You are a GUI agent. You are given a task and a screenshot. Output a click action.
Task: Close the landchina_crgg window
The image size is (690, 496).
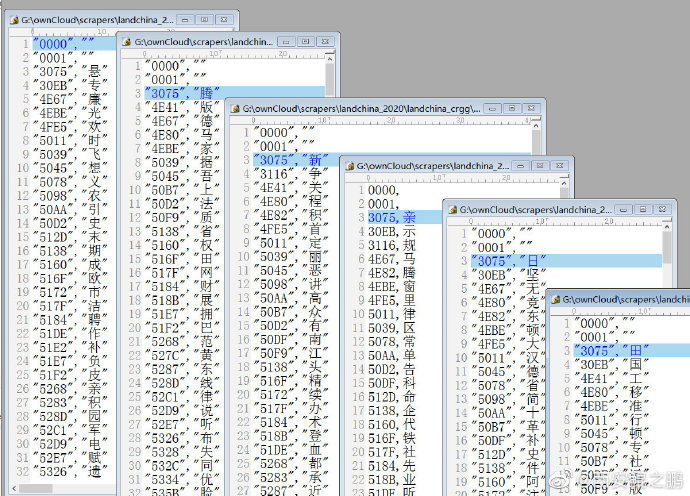tap(532, 108)
